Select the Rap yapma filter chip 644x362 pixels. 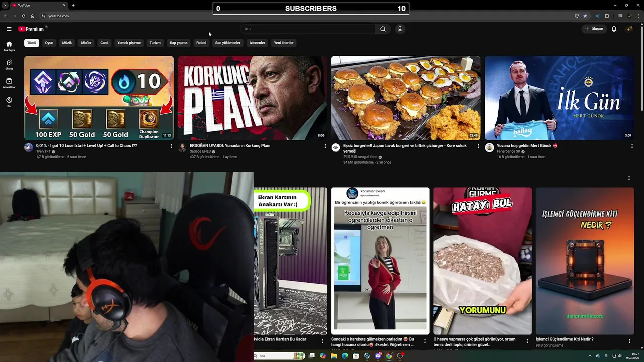point(179,43)
